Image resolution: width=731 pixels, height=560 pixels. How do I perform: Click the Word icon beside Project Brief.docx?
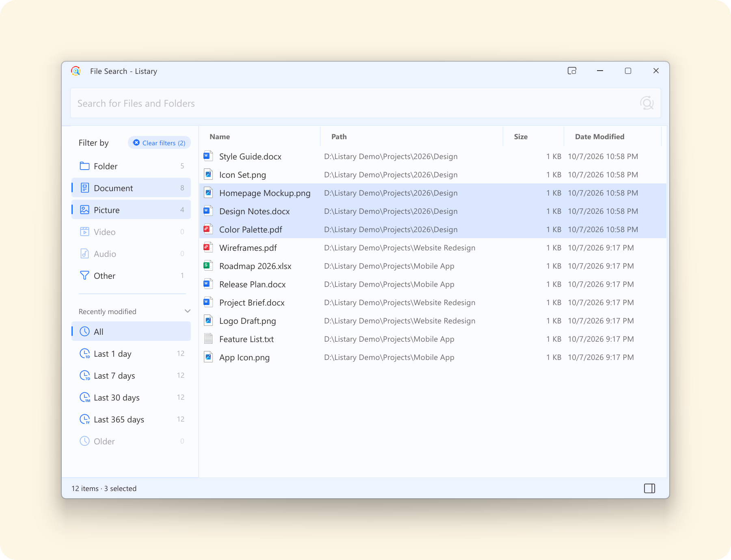point(208,302)
